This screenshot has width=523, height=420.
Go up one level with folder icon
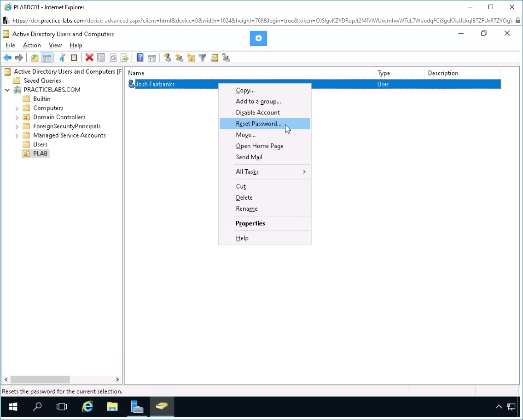[35, 58]
